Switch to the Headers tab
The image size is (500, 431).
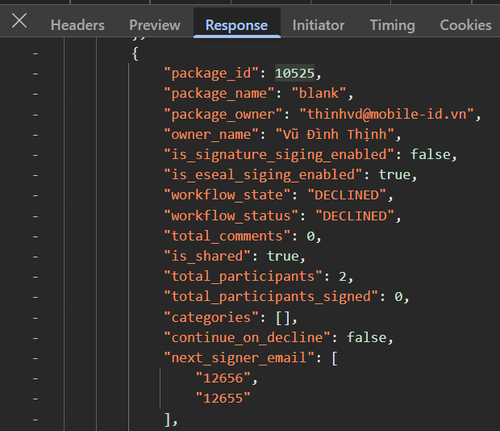click(77, 25)
